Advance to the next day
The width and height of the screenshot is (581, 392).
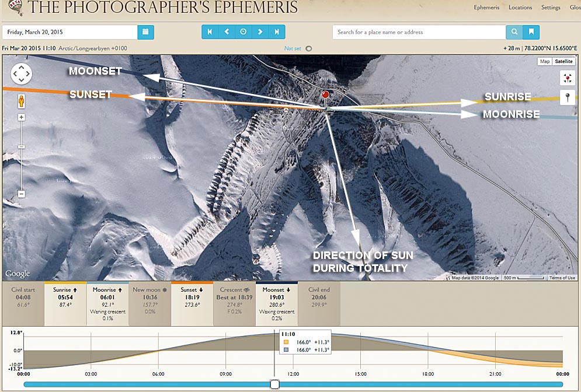[x=260, y=32]
